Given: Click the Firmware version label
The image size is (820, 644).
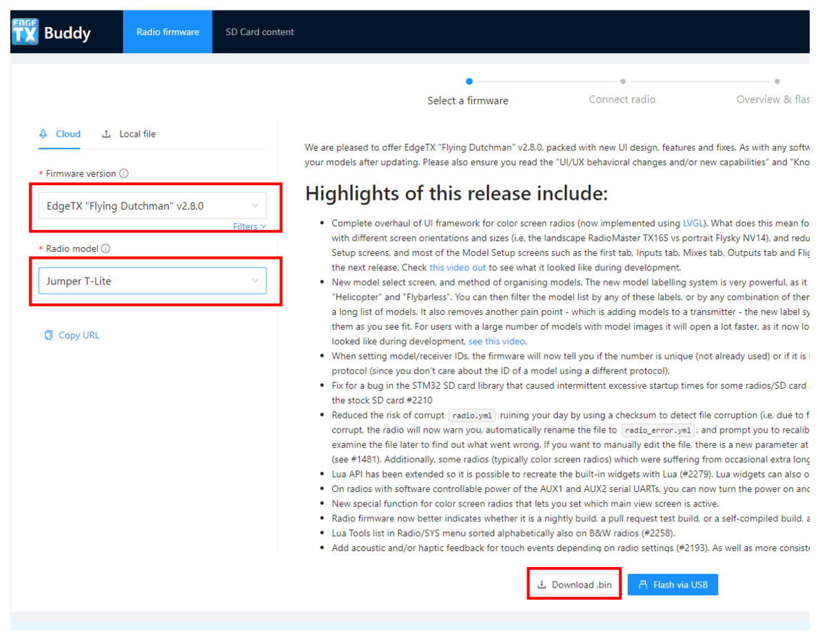Looking at the screenshot, I should 80,173.
